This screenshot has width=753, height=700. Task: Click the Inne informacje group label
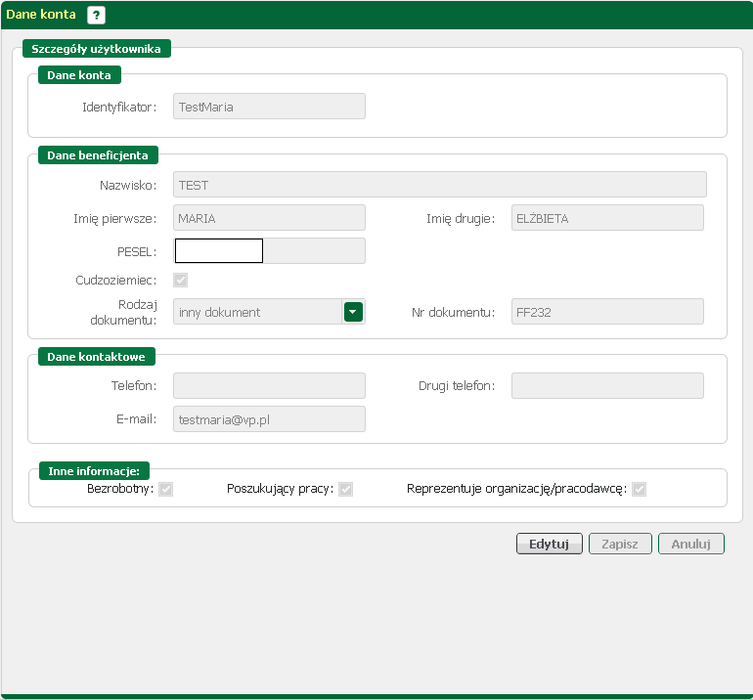(x=94, y=471)
